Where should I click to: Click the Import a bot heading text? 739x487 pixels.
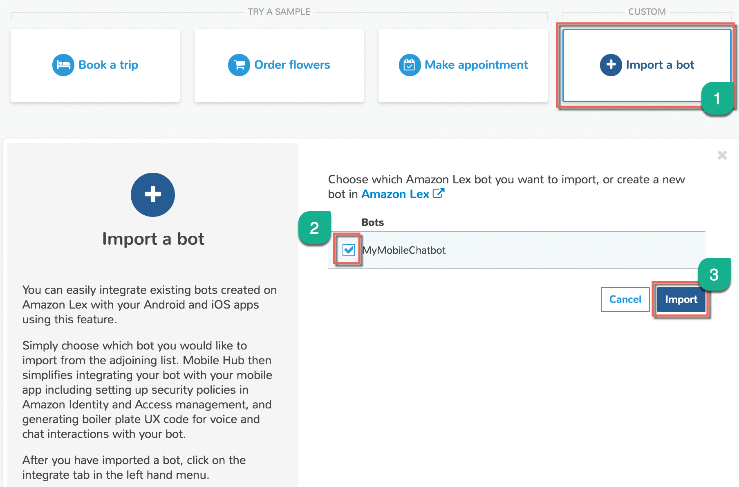pyautogui.click(x=153, y=239)
